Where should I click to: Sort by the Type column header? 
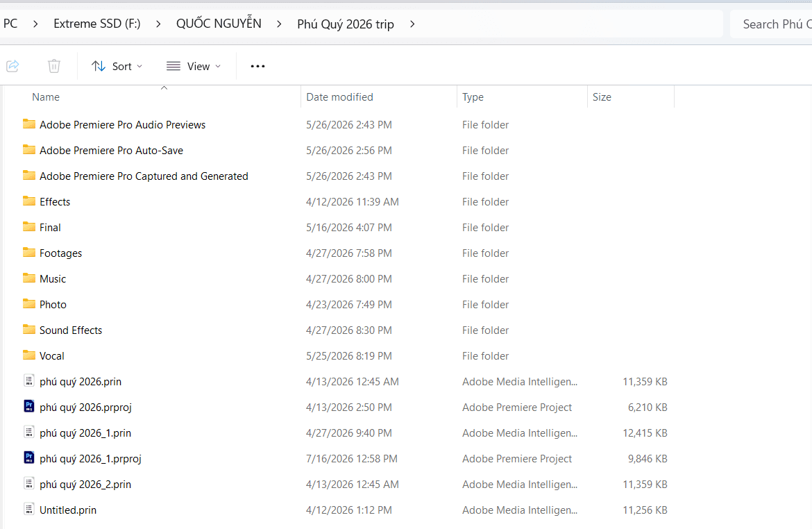click(473, 97)
